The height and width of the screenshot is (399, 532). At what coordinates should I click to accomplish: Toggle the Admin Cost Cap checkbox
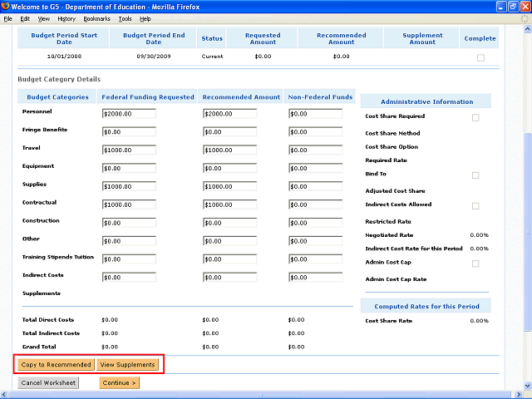[x=475, y=264]
